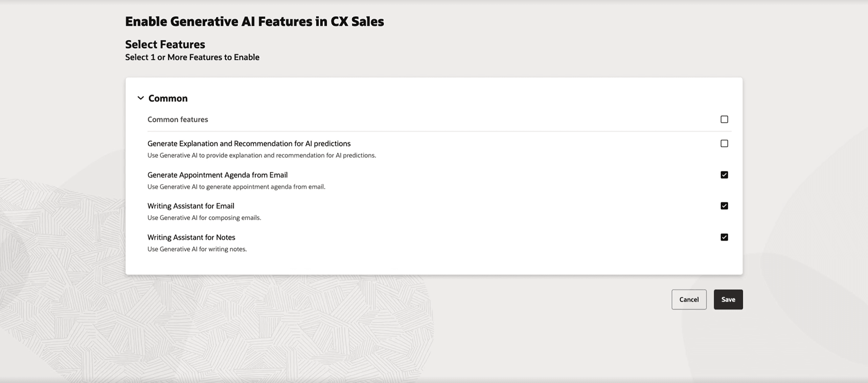Viewport: 868px width, 383px height.
Task: Click the Writing Assistant for Email label
Action: [190, 206]
